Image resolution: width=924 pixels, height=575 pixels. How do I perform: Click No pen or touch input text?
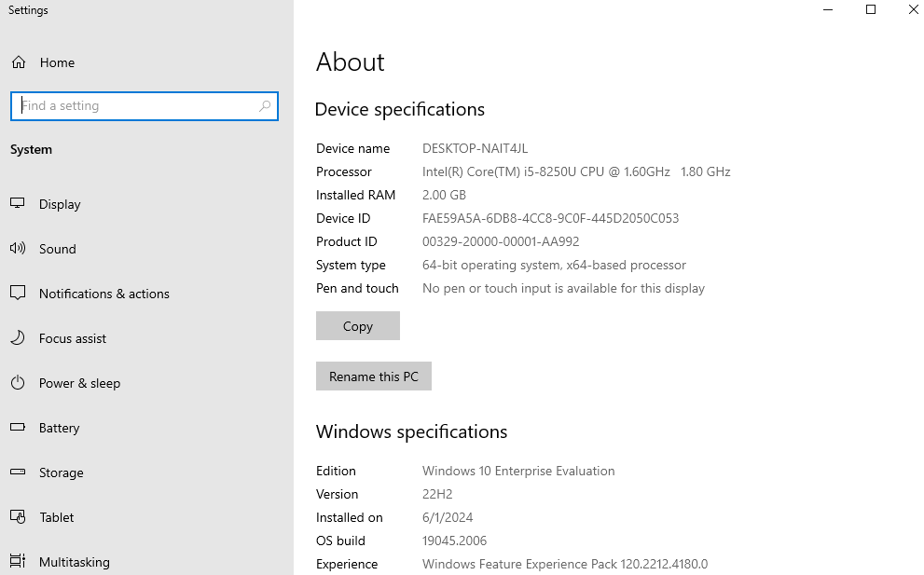pyautogui.click(x=563, y=289)
